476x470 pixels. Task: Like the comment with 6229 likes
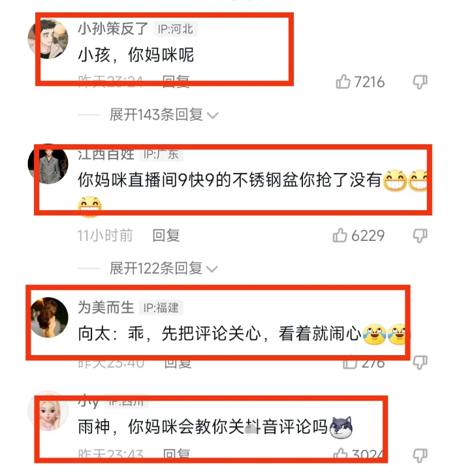340,236
